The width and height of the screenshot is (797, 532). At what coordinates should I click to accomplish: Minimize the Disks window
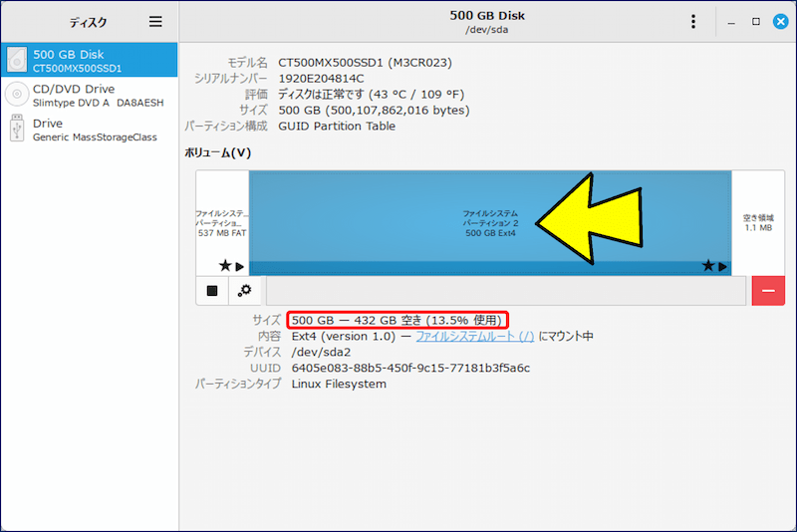[732, 22]
